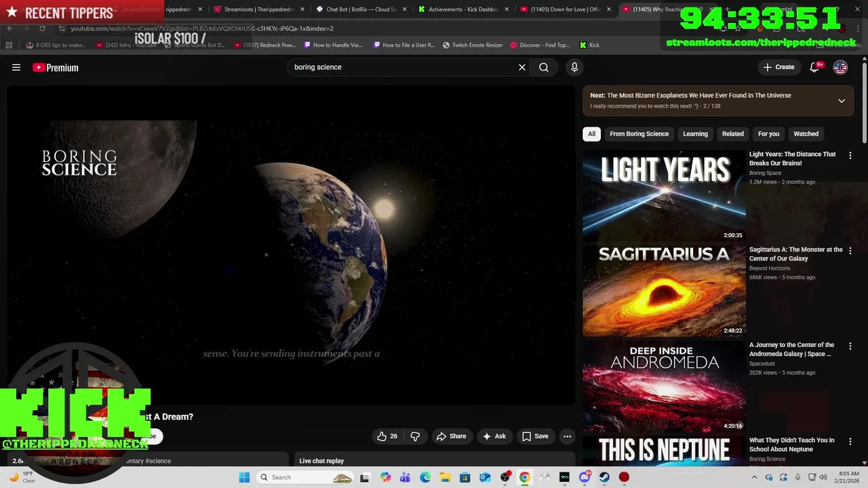Viewport: 868px width, 488px height.
Task: Open options for Andromeda Galaxy video
Action: 850,346
